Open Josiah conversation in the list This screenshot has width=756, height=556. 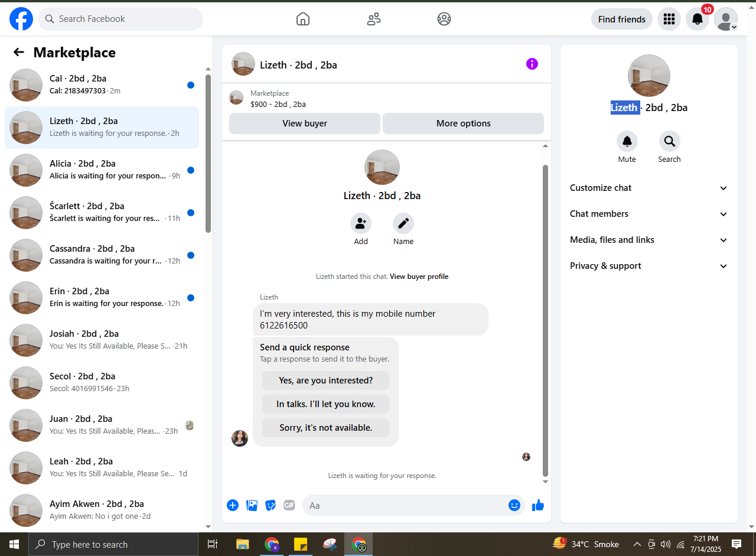click(102, 340)
